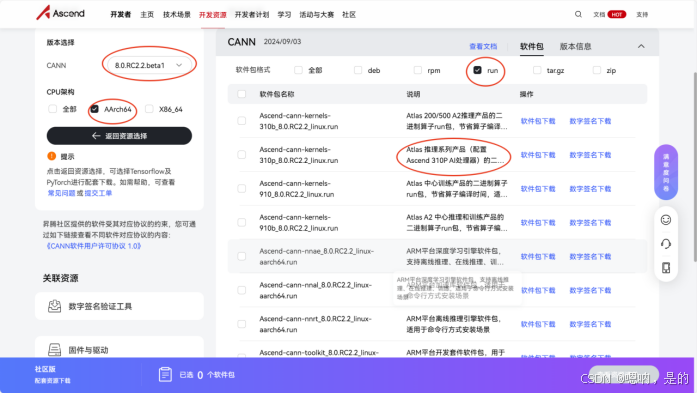This screenshot has width=698, height=393.
Task: Check the 全部 package format box
Action: coord(298,70)
